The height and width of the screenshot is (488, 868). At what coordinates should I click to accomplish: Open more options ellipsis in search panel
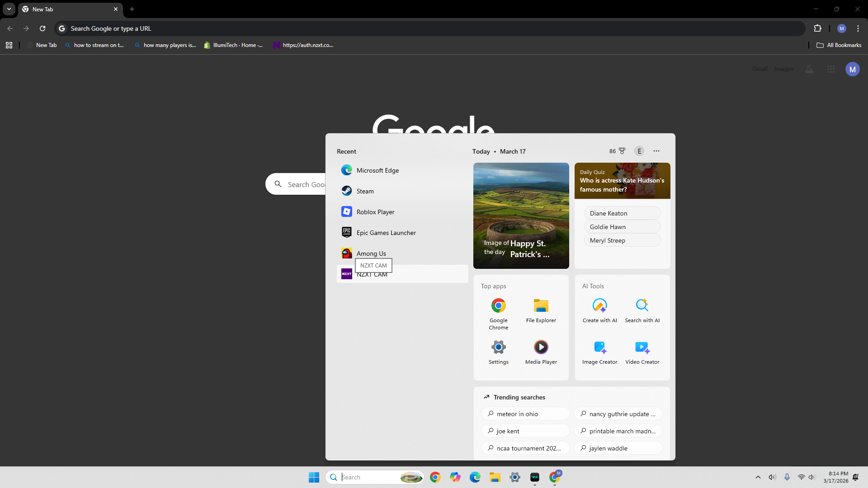[656, 151]
